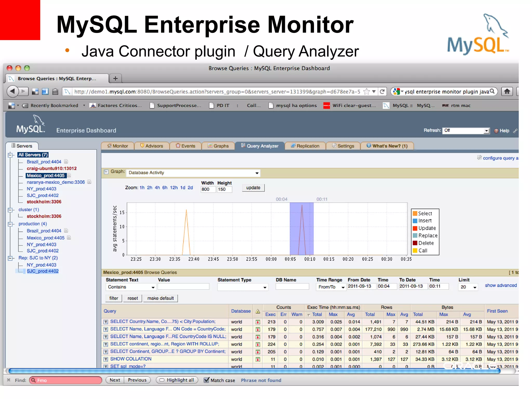Open the Limit 20 dropdown
Viewport: 532px width, 399px height.
tap(468, 287)
